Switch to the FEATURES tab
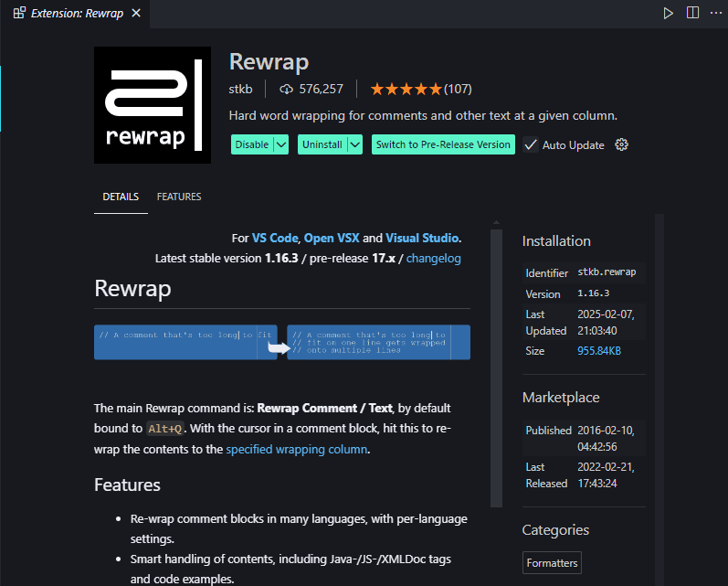728x586 pixels. tap(179, 197)
